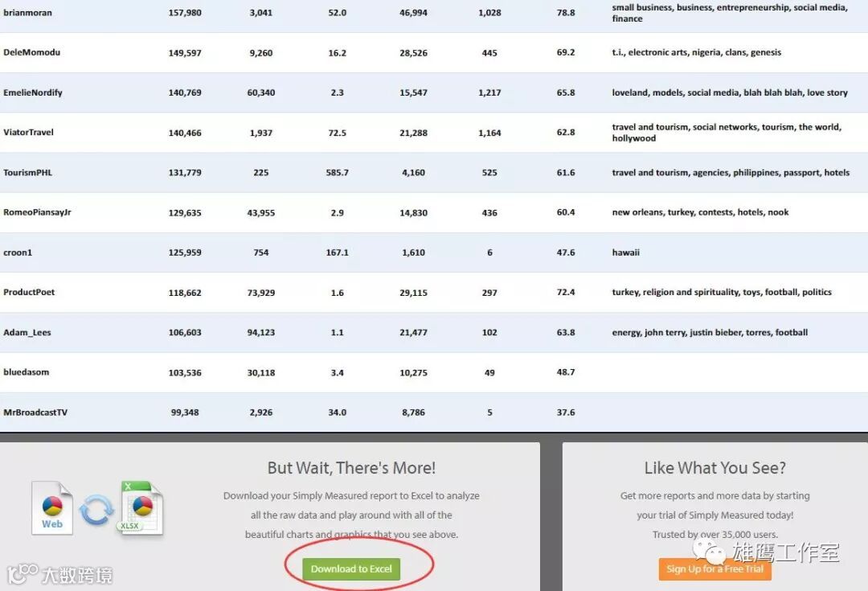The height and width of the screenshot is (591, 868).
Task: Click topics 'new orleans, turkey, contests'
Action: (x=700, y=212)
